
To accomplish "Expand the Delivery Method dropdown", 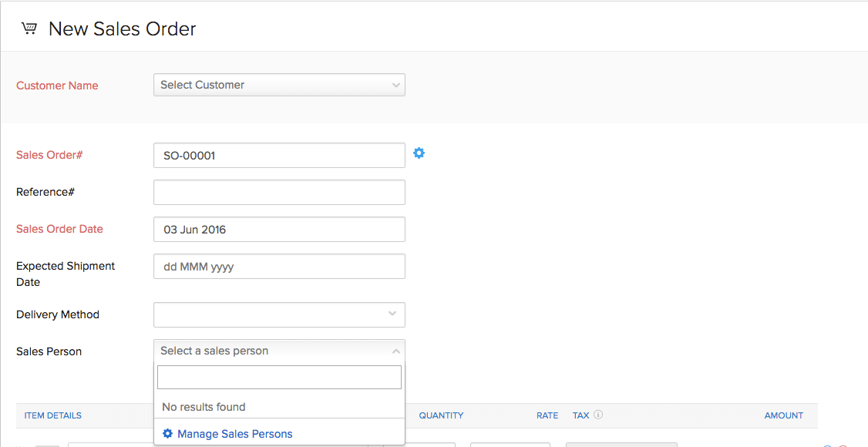I will click(x=279, y=314).
